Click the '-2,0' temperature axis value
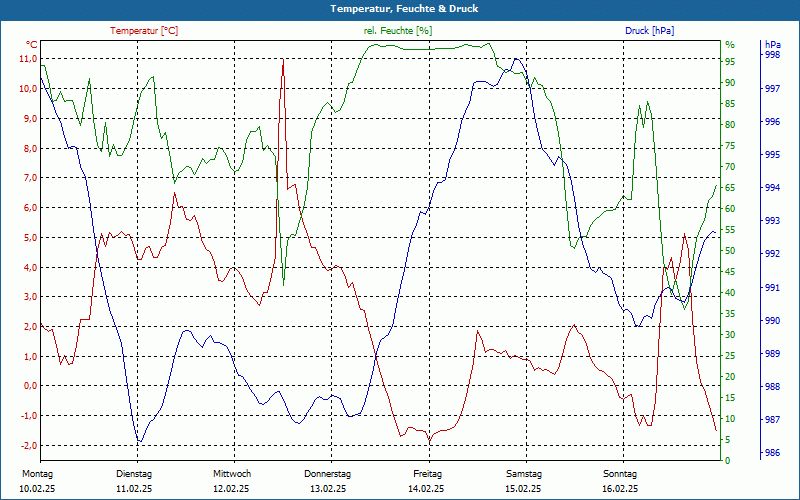This screenshot has height=500, width=800. coord(29,445)
